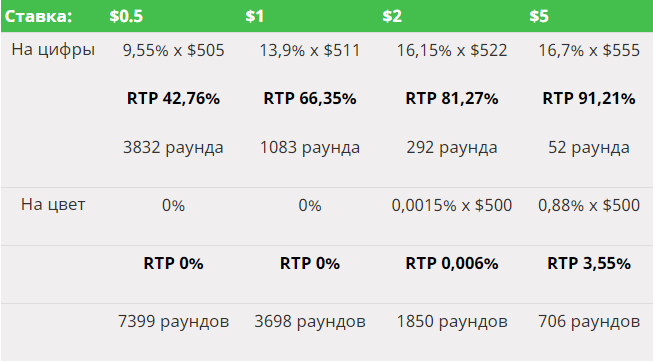
Task: Click the Ставка header label
Action: pyautogui.click(x=38, y=16)
